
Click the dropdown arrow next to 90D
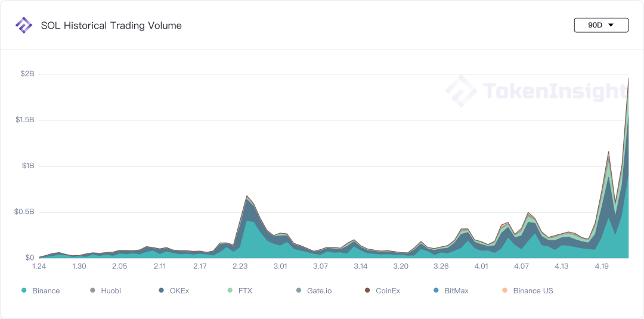pos(611,25)
